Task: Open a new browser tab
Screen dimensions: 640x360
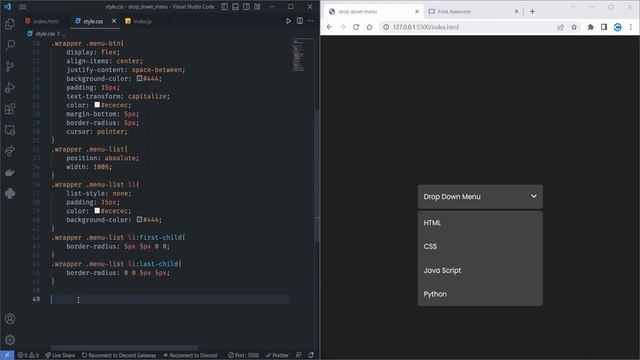Action: 532,11
